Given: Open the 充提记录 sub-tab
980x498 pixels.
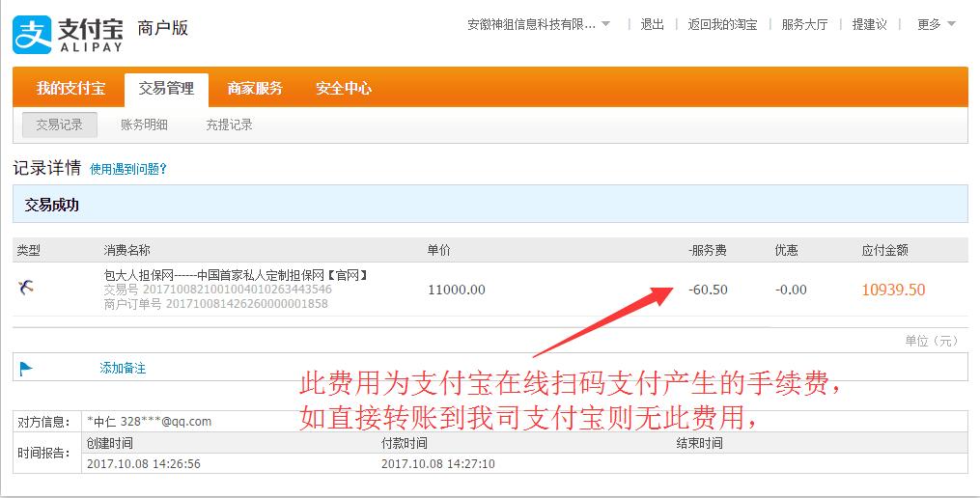Looking at the screenshot, I should pos(229,124).
